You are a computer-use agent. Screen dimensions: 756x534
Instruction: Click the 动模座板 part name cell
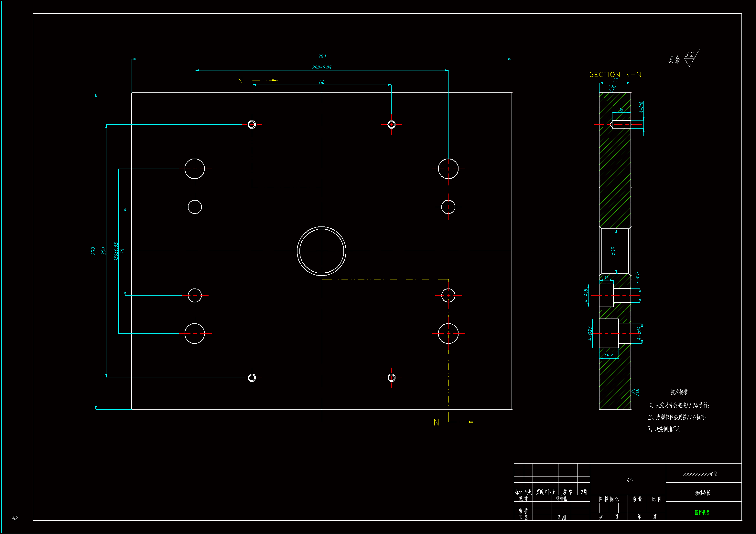(x=703, y=493)
